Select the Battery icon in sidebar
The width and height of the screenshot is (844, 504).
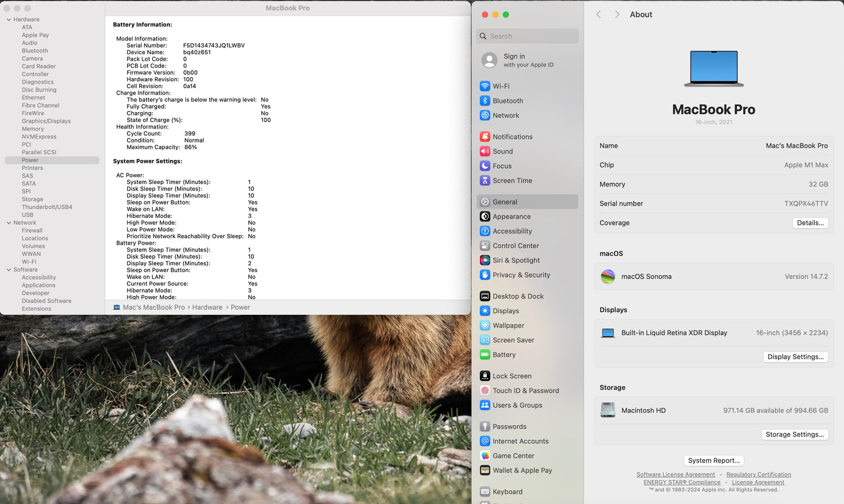(x=485, y=354)
